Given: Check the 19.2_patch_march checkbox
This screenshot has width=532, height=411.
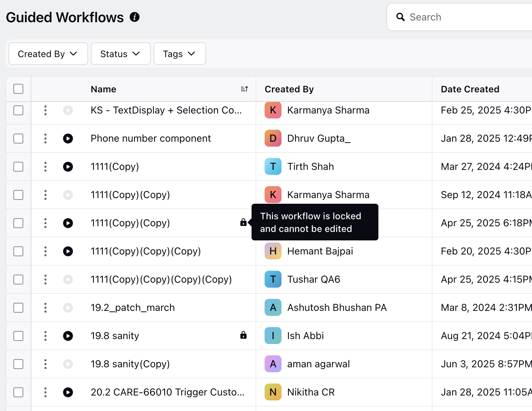Looking at the screenshot, I should [x=18, y=308].
